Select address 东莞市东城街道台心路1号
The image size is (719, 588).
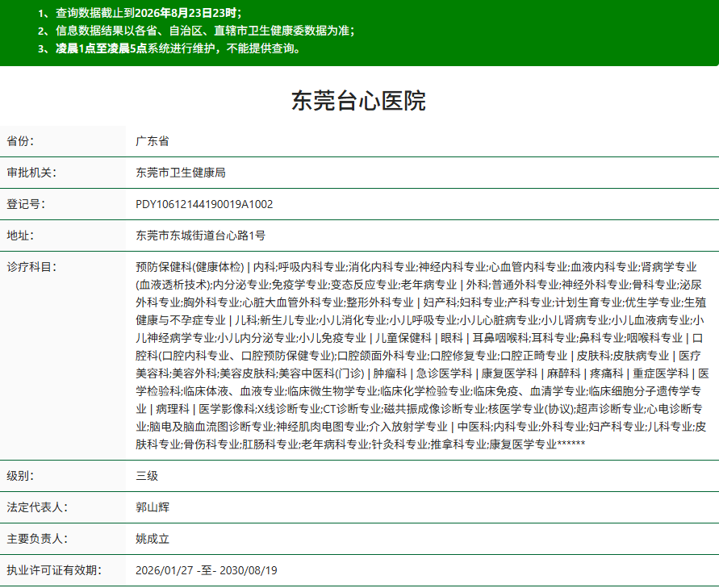tap(200, 236)
